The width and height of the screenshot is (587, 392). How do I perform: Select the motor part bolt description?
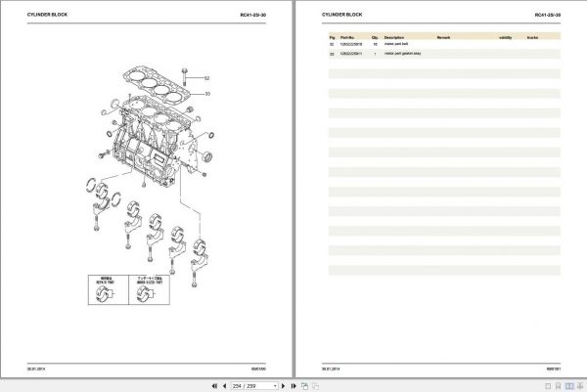(395, 44)
